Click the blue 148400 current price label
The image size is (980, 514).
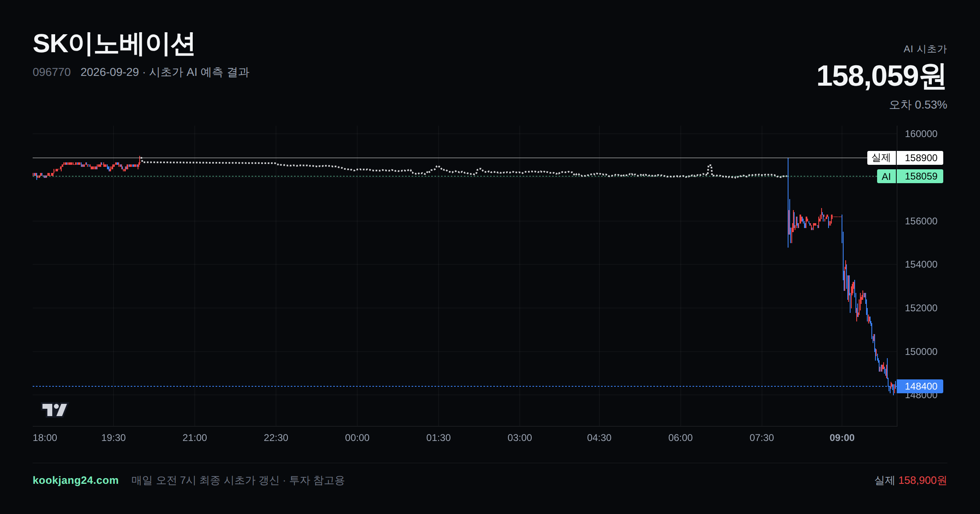pyautogui.click(x=920, y=386)
